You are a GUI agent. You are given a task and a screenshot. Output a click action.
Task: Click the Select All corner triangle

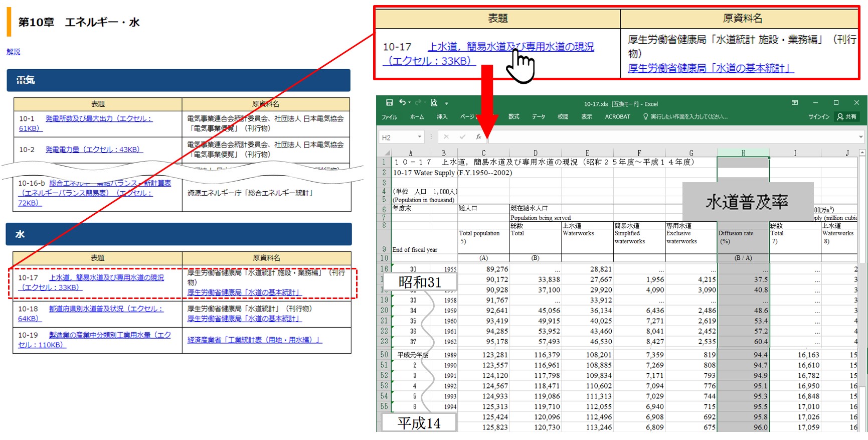pos(387,153)
